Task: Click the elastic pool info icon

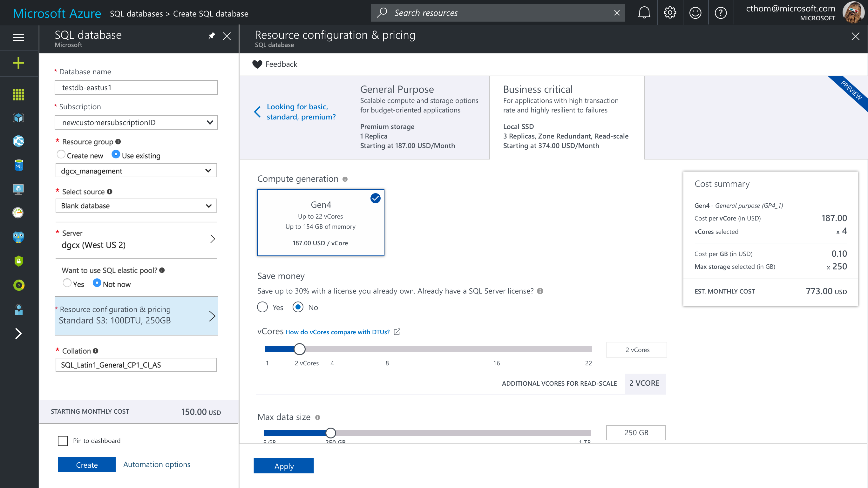Action: click(x=162, y=270)
